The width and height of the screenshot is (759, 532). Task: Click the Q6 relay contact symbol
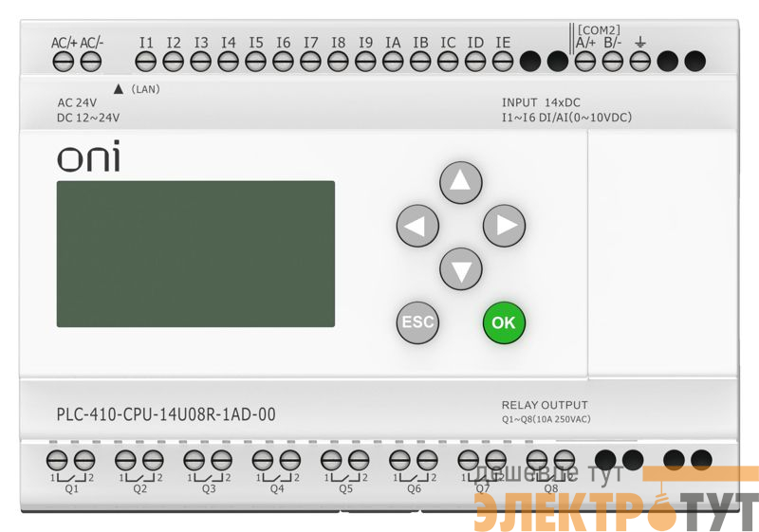click(x=415, y=478)
